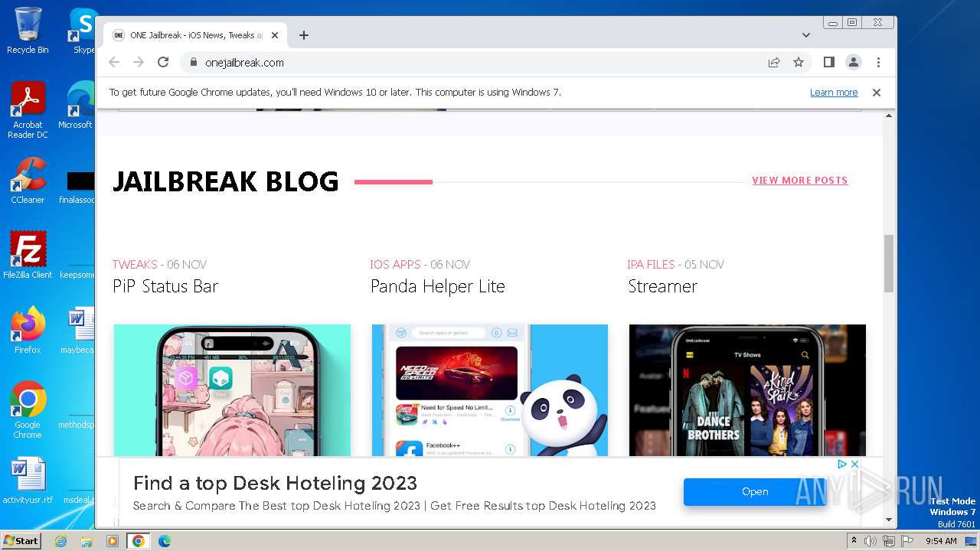The height and width of the screenshot is (551, 980).
Task: Open the Chrome three-dot menu
Action: (x=878, y=63)
